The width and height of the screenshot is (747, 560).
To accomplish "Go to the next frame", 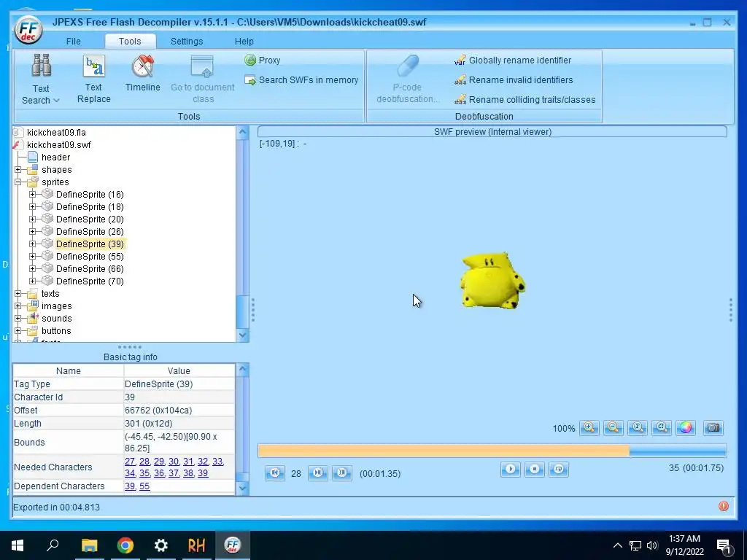I will tap(318, 472).
